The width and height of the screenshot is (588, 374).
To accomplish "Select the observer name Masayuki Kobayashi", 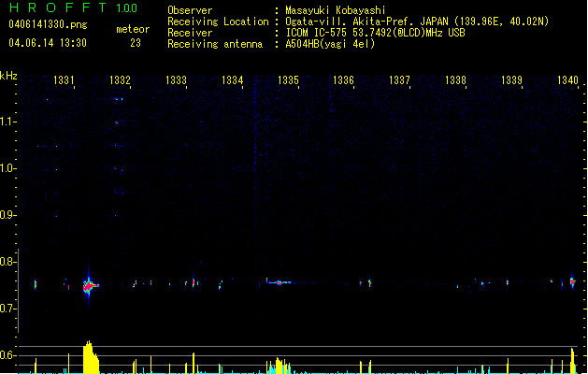I will coord(336,10).
